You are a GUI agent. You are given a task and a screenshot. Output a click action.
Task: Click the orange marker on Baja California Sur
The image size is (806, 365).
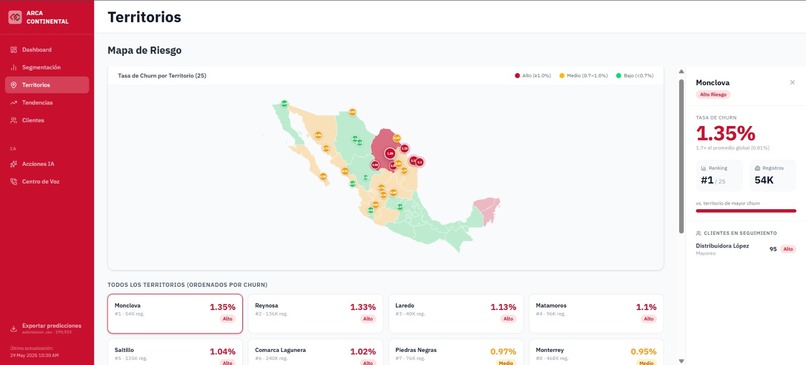pos(323,176)
